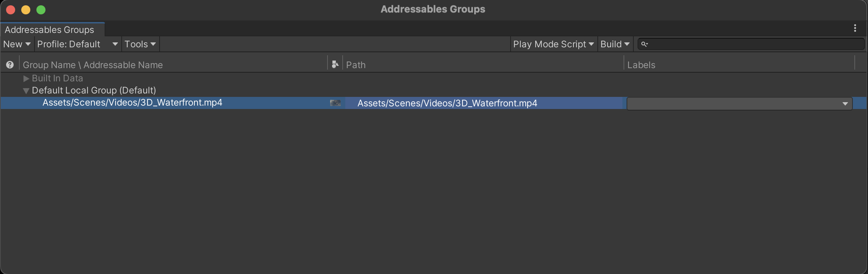This screenshot has width=868, height=274.
Task: Click the search magnifier icon
Action: tap(644, 44)
